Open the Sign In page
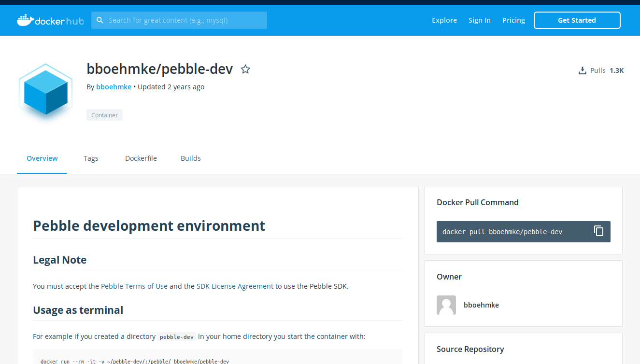This screenshot has height=364, width=640. click(480, 20)
